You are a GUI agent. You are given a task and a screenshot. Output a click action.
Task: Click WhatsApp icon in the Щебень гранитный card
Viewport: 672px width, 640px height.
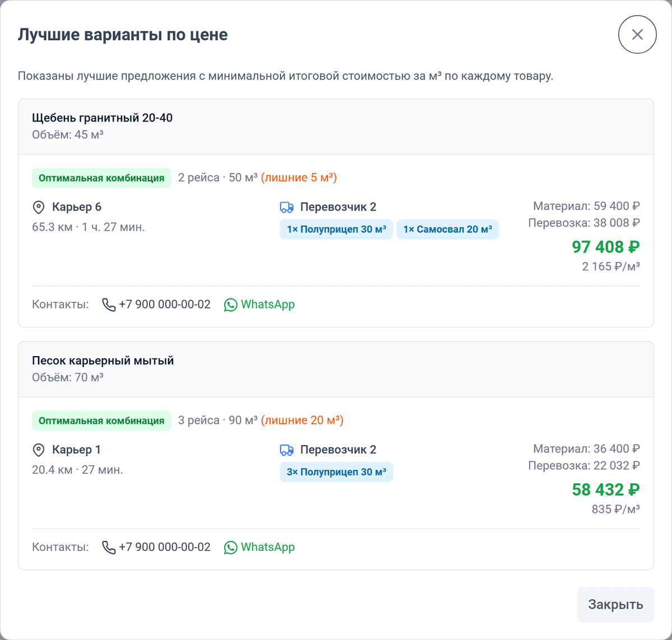pos(231,305)
